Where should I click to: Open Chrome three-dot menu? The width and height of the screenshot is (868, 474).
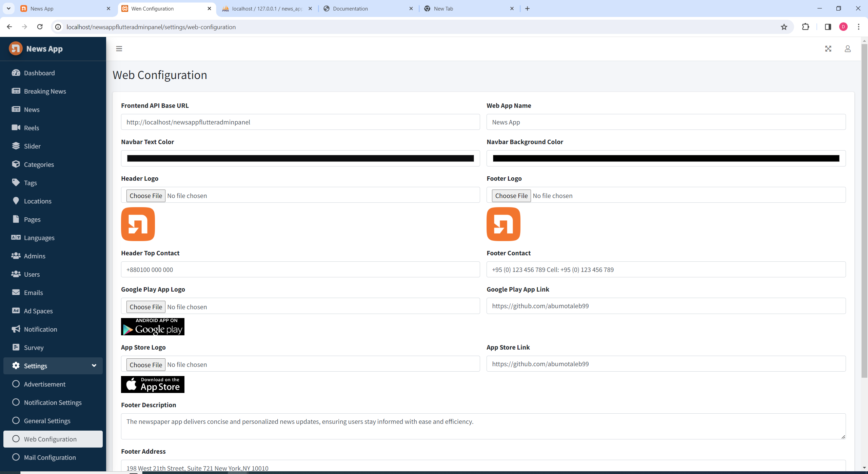[859, 27]
